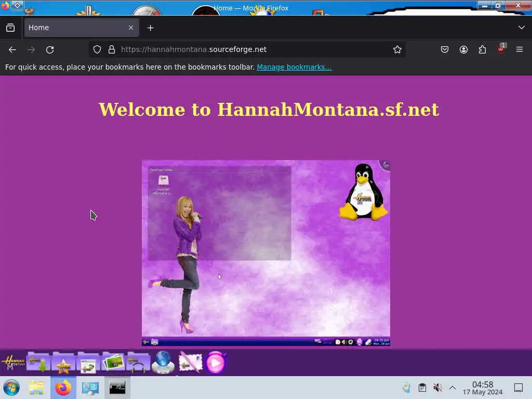
Task: Open the system settings taskbar icon
Action: pos(90,388)
